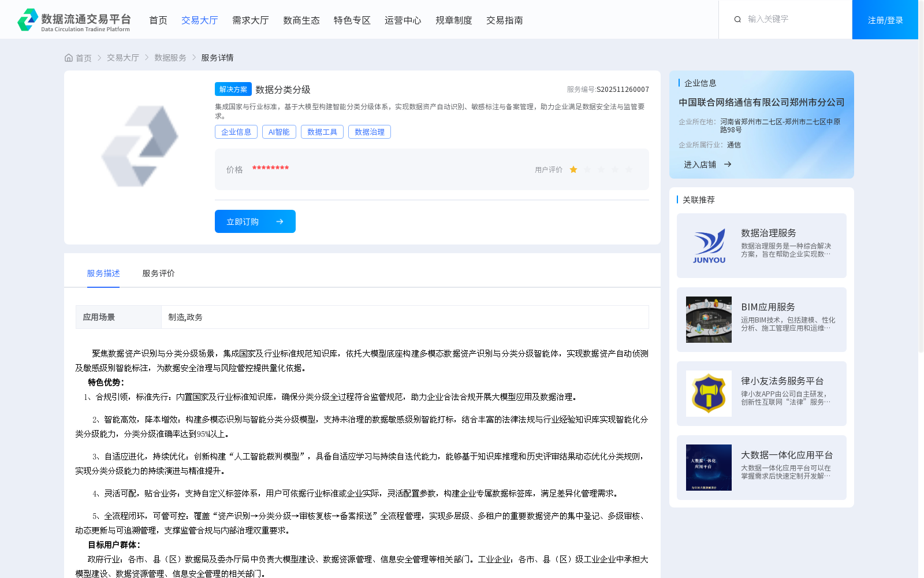Open 规章制度 in top navigation
924x578 pixels.
tap(454, 20)
